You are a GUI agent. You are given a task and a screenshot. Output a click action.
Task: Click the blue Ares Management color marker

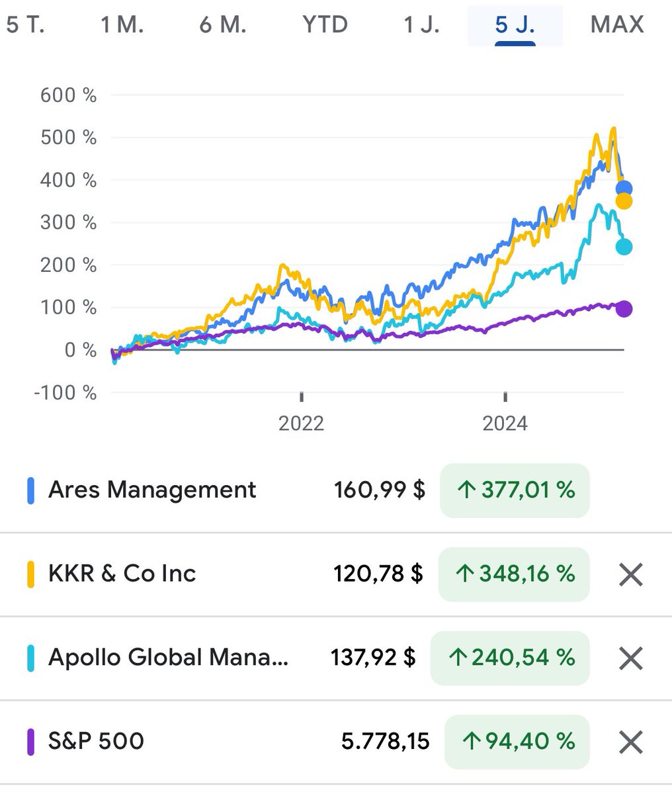pos(30,490)
